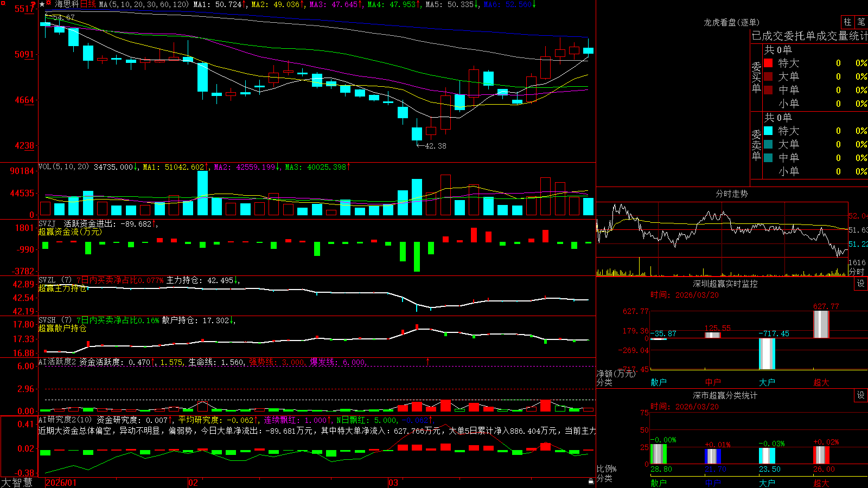868x488 pixels.
Task: Click the 已成交委托单成交量统计 header
Action: [809, 36]
